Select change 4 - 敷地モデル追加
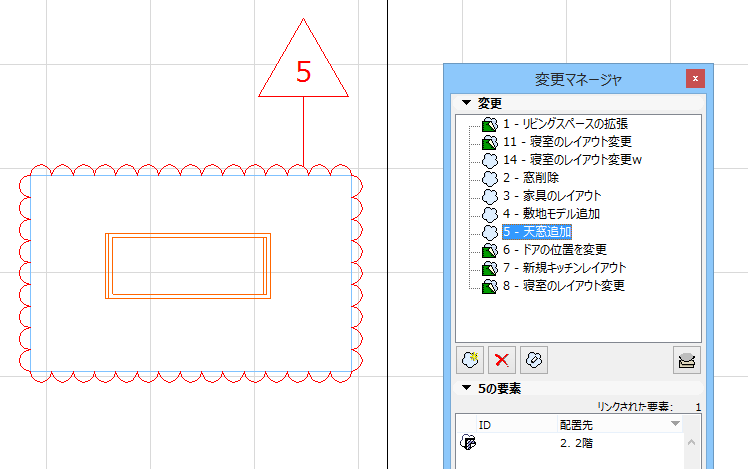This screenshot has height=469, width=748. pyautogui.click(x=551, y=214)
